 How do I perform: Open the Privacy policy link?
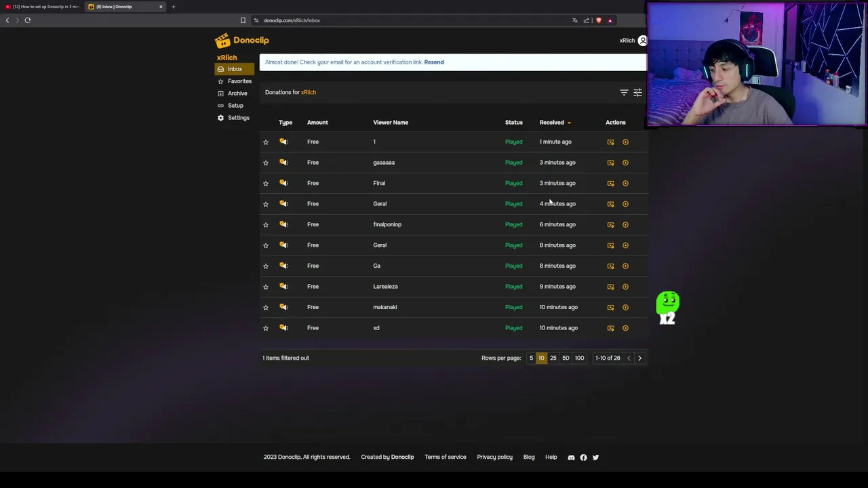[x=494, y=457]
